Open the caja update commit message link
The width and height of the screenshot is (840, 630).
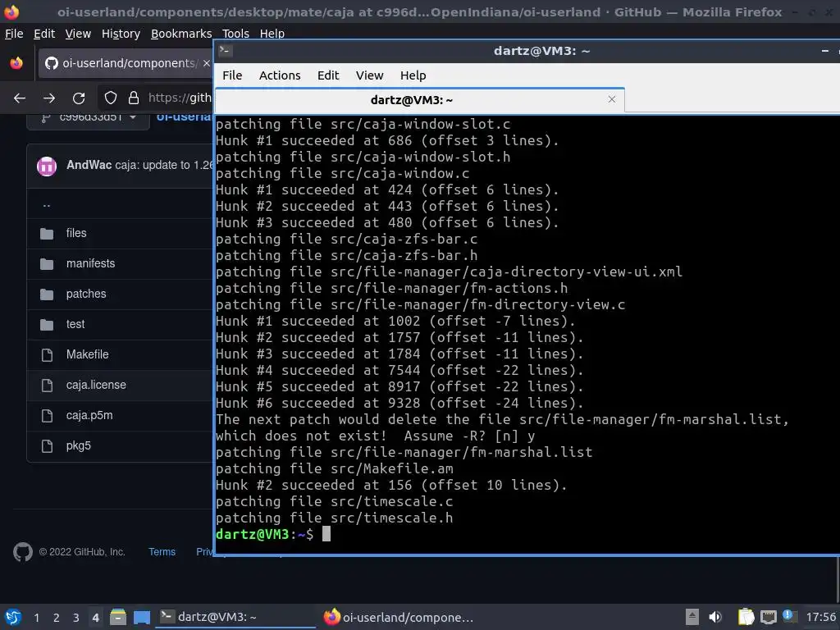[x=163, y=165]
